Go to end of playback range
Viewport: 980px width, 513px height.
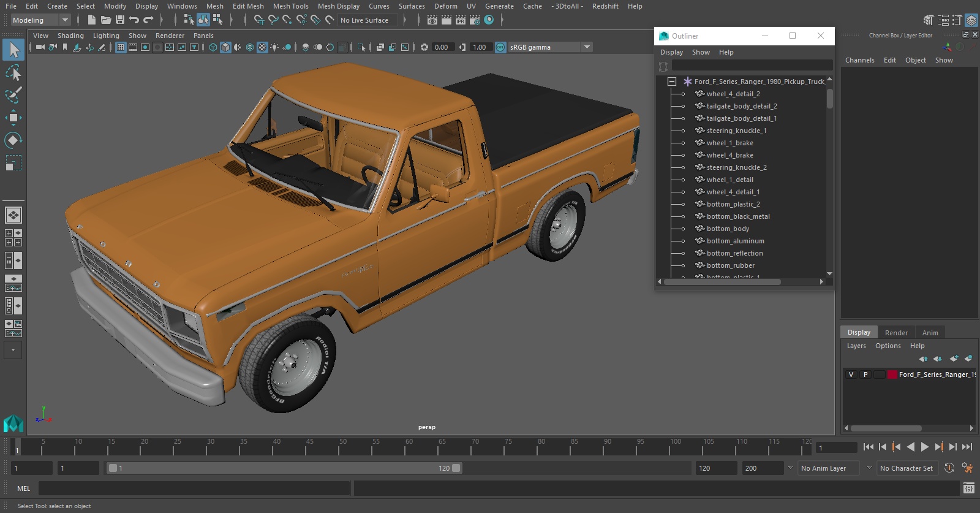click(967, 447)
